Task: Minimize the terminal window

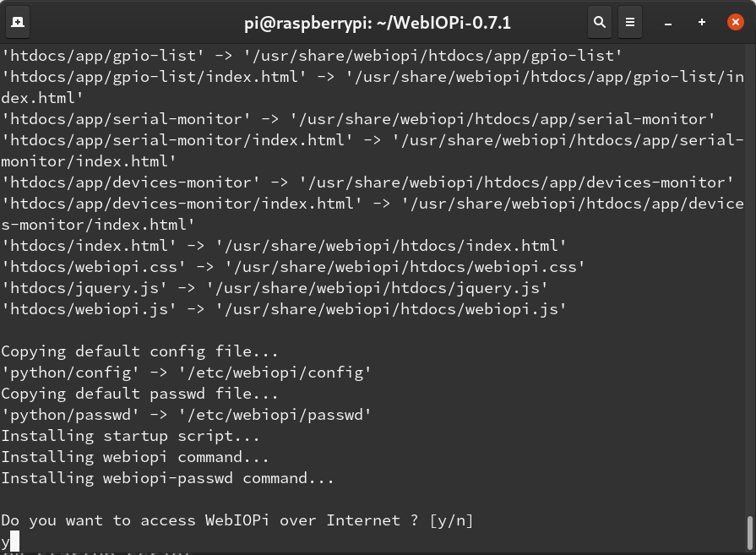Action: point(667,22)
